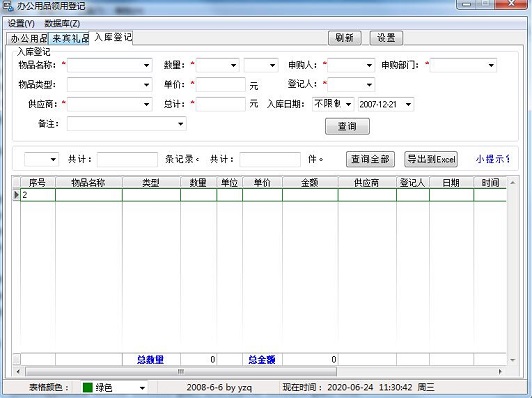Click the table's left scroll arrow
Screen dimensions: 532x398
[x=18, y=372]
